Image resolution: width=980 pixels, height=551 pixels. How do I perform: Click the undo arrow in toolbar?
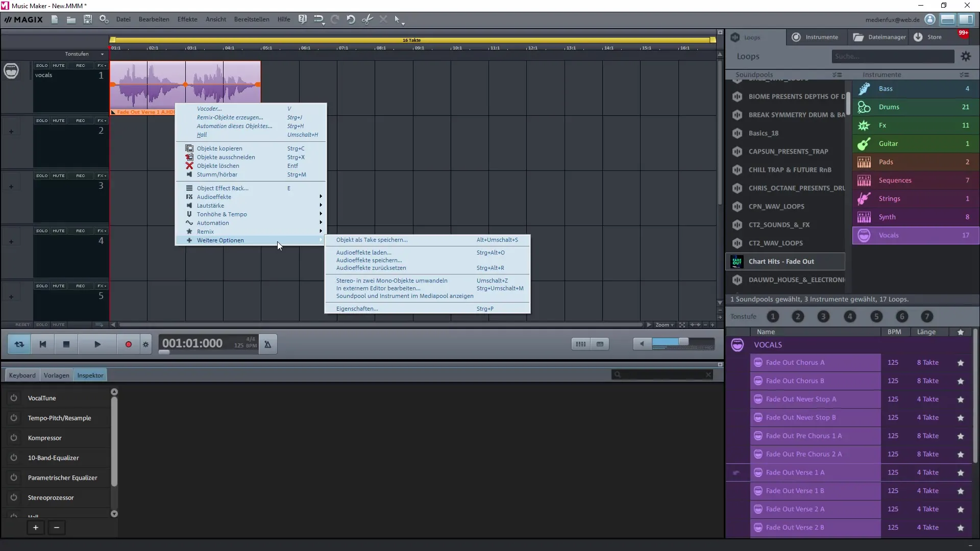pos(351,19)
